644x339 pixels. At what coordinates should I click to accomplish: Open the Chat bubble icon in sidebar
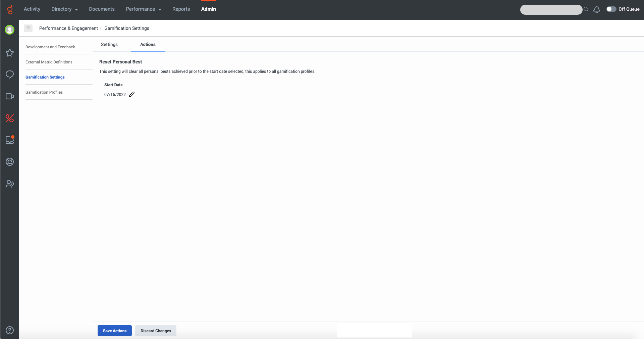click(x=10, y=75)
